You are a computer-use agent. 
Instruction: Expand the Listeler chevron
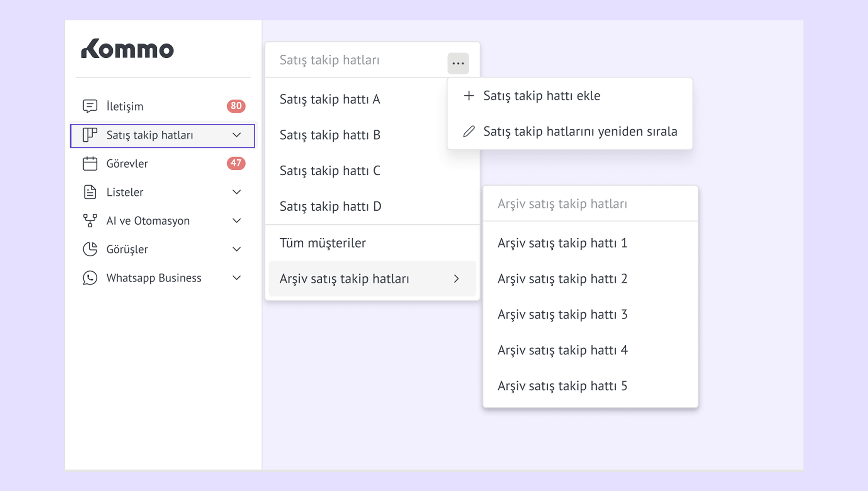tap(237, 192)
